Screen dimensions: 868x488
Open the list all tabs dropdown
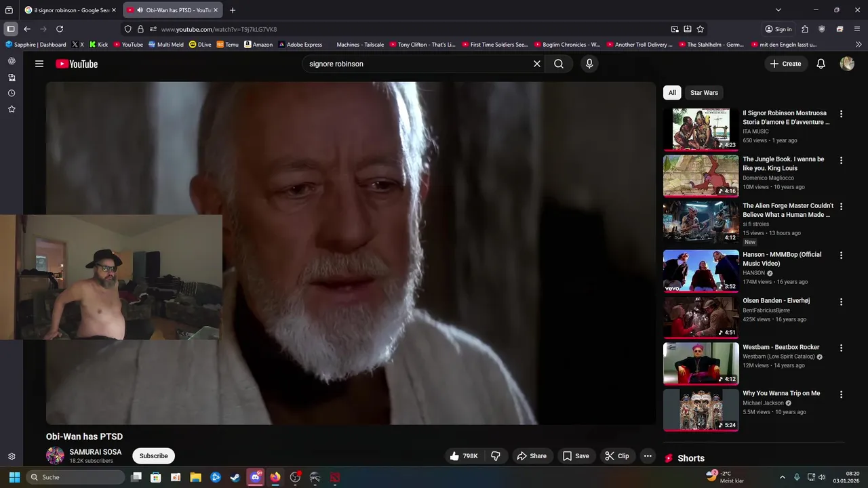(x=778, y=10)
